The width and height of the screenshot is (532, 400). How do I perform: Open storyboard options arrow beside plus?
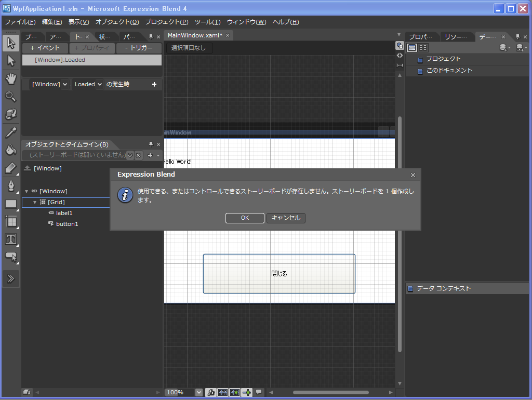[158, 155]
